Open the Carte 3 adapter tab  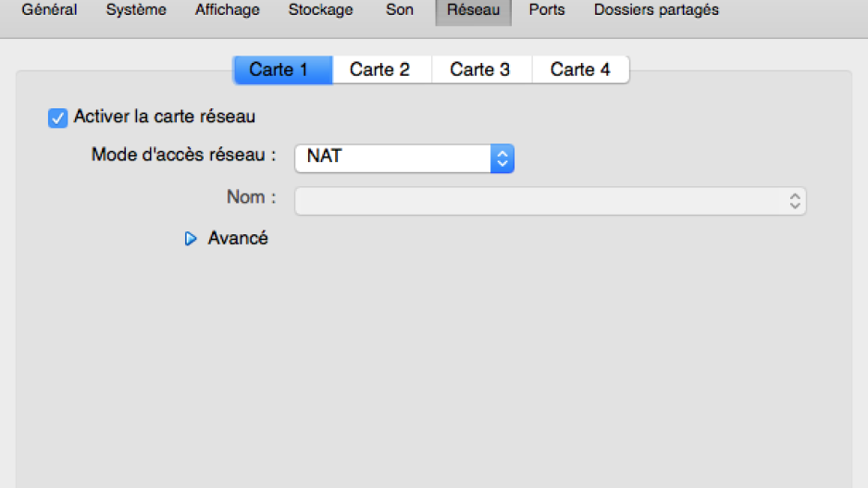pyautogui.click(x=481, y=69)
